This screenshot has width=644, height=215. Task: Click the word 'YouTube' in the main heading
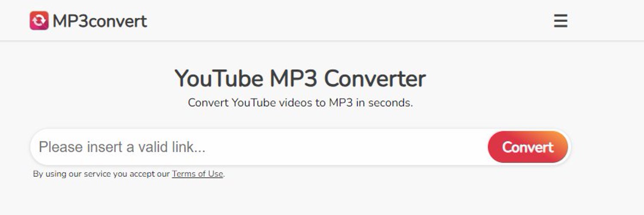point(219,78)
